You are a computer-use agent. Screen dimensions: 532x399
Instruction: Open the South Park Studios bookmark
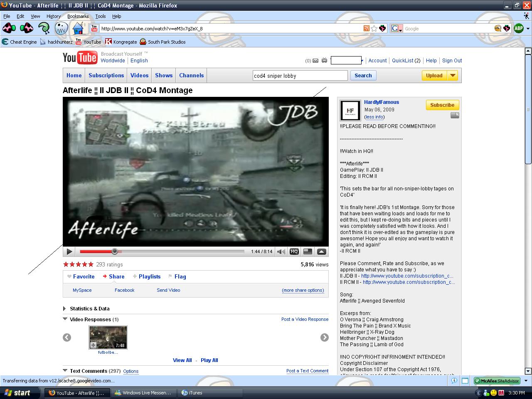163,42
